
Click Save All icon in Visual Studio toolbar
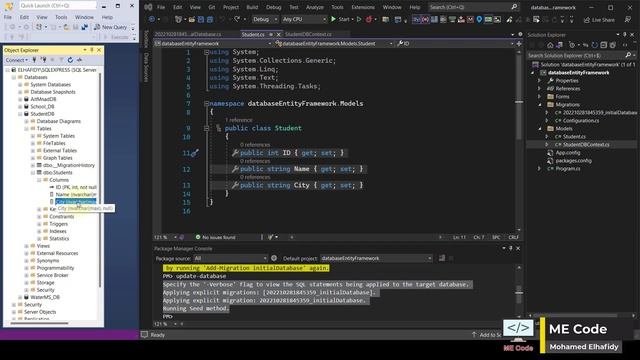click(x=210, y=19)
